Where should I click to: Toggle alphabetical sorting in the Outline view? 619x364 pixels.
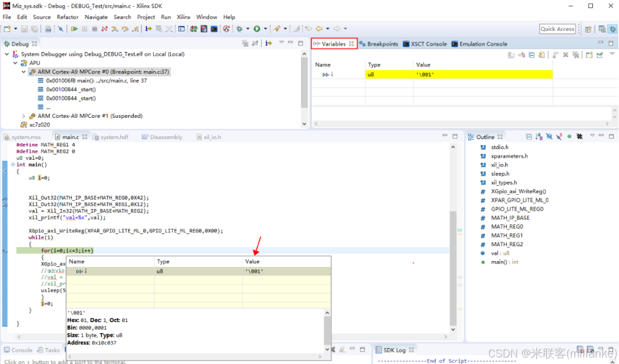tap(538, 137)
